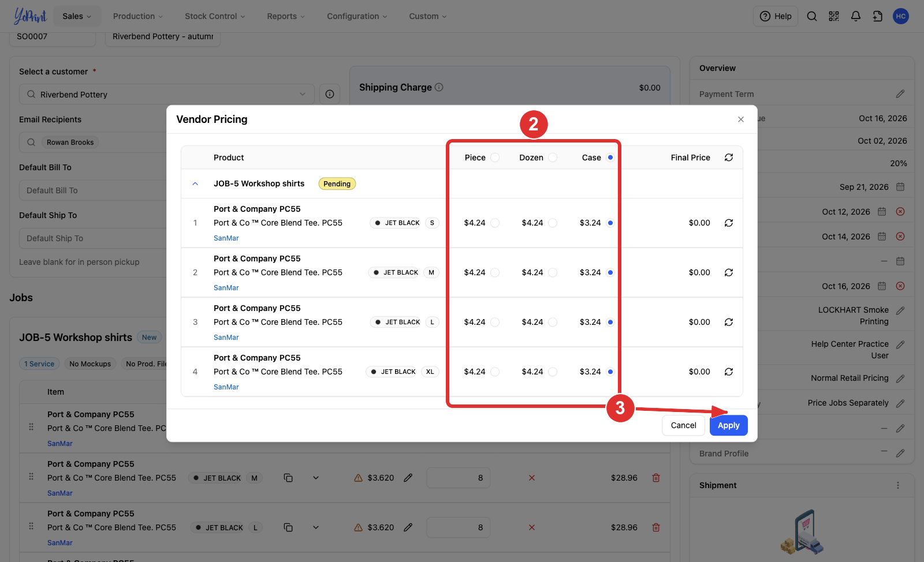This screenshot has width=924, height=562.
Task: Click the YoPrint logo
Action: (30, 16)
